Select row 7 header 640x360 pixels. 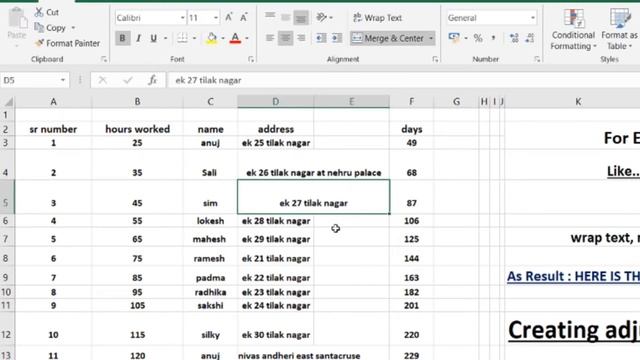pos(6,239)
